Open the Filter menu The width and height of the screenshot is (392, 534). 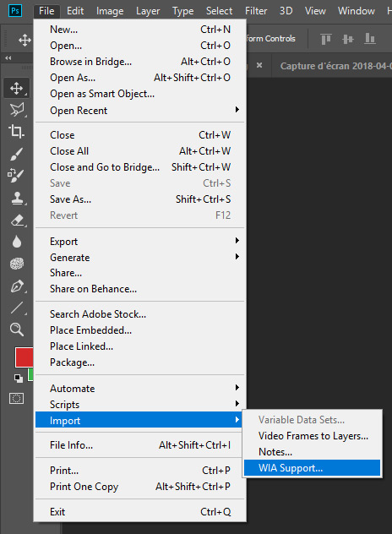256,11
